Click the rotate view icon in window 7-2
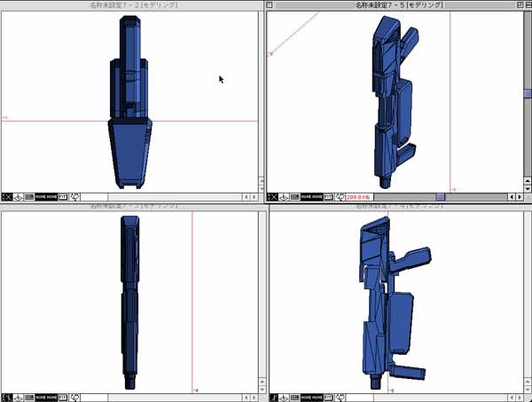 tap(74, 197)
